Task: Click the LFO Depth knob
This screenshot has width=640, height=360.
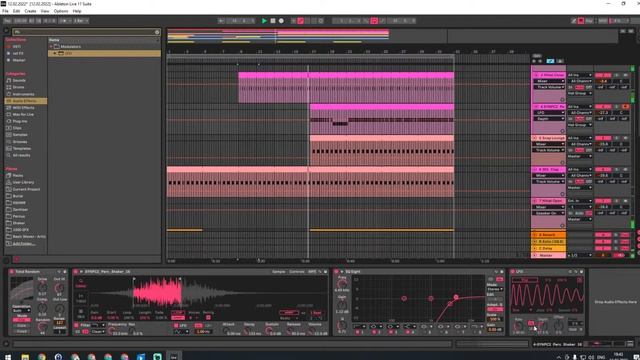Action: (543, 326)
